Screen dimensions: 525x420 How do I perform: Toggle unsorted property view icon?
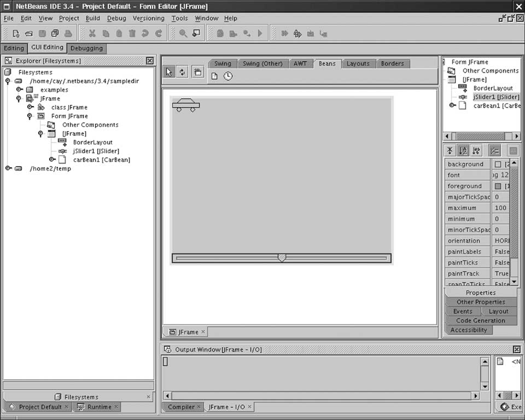click(450, 151)
